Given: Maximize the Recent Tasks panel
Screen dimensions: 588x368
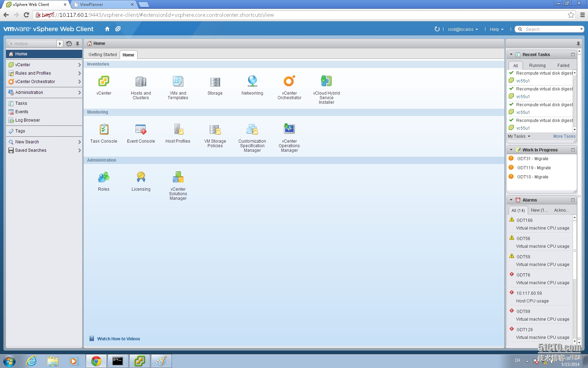Looking at the screenshot, I should click(x=573, y=55).
